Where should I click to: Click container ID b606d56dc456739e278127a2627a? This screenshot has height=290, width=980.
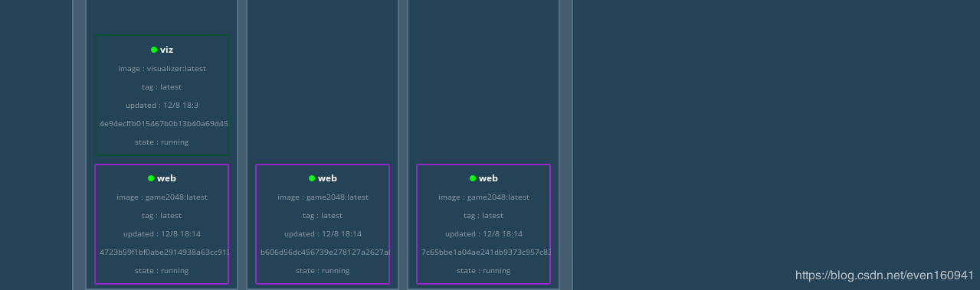325,253
